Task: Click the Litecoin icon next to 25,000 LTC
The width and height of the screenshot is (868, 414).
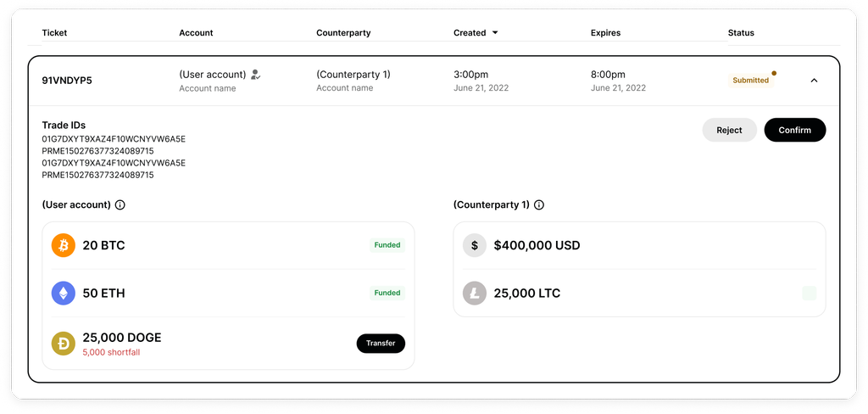Action: click(x=475, y=294)
